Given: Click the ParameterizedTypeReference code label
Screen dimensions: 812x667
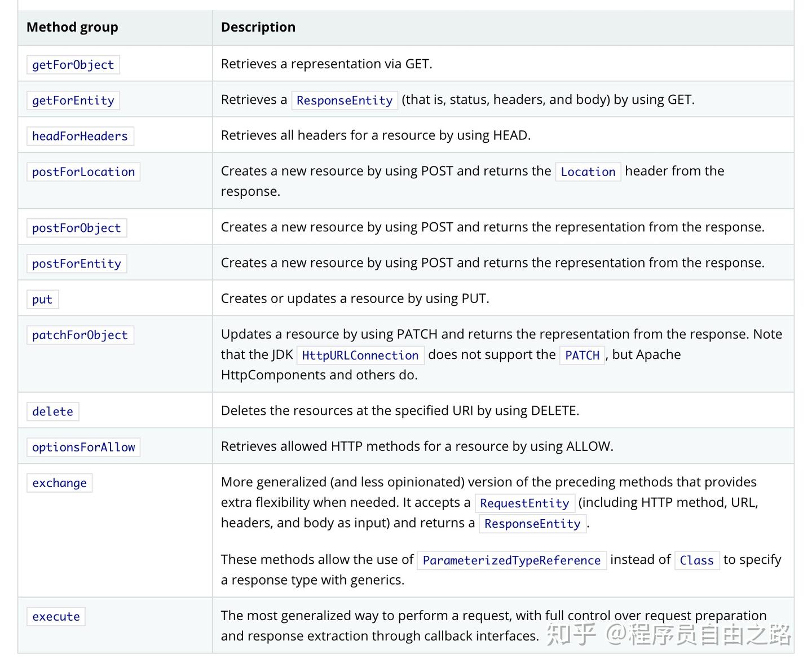Looking at the screenshot, I should click(511, 560).
